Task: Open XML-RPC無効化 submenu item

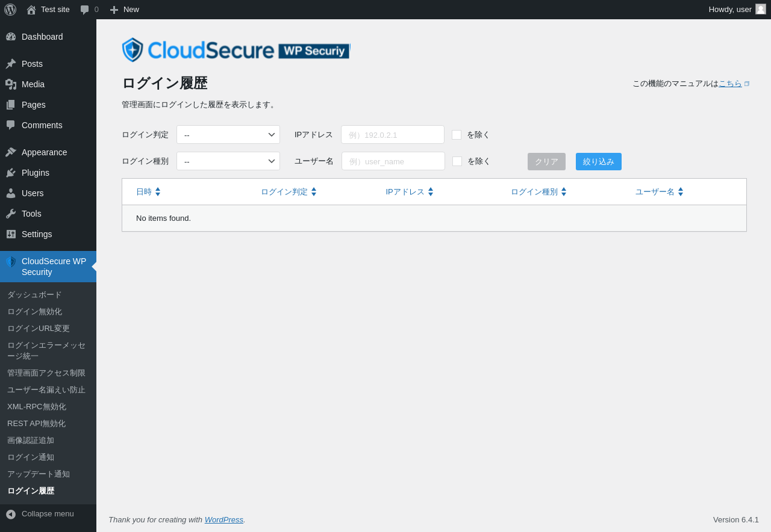Action: 37,407
